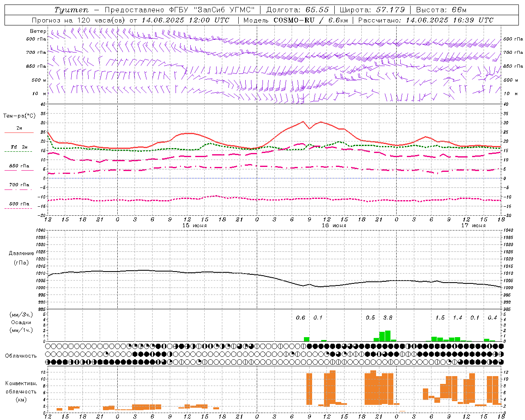Click the "0.5" precipitation total
This screenshot has width=525, height=420.
tap(370, 318)
